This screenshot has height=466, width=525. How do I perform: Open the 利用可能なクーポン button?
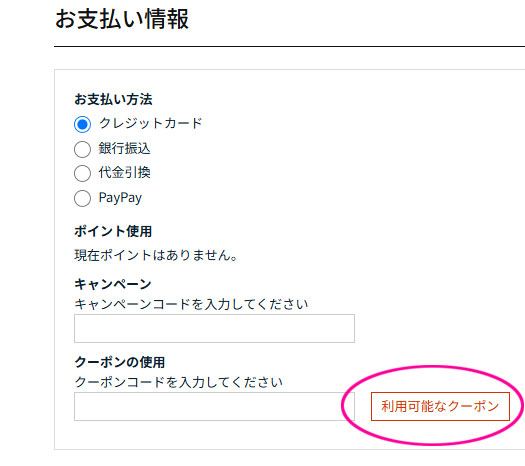(440, 406)
